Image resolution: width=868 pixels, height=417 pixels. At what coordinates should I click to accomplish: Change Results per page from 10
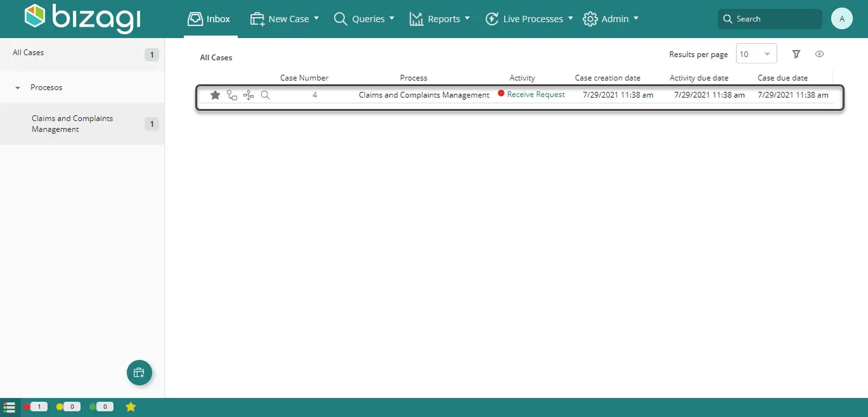point(756,55)
